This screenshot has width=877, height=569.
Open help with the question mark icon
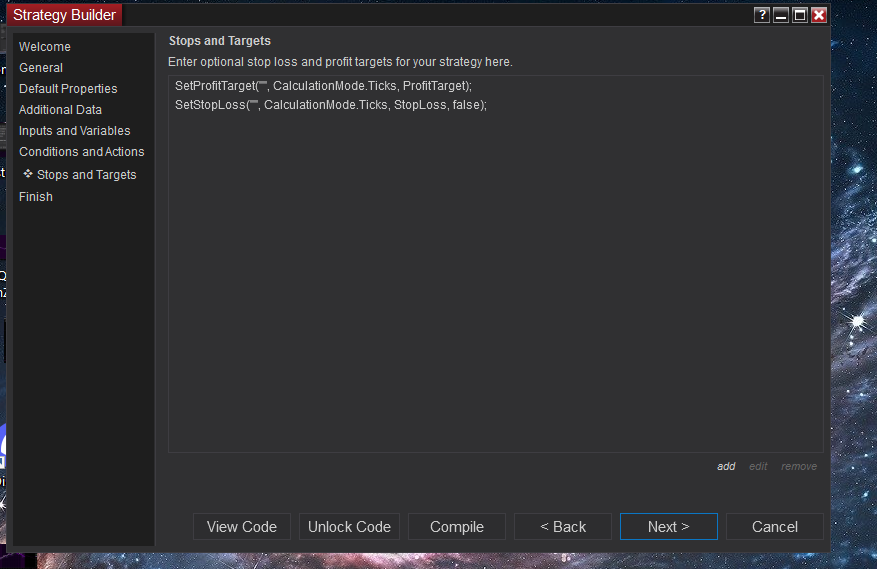point(761,15)
